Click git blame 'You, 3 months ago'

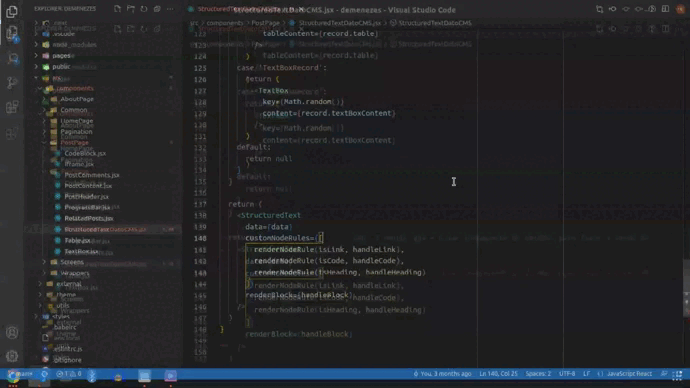click(442, 373)
